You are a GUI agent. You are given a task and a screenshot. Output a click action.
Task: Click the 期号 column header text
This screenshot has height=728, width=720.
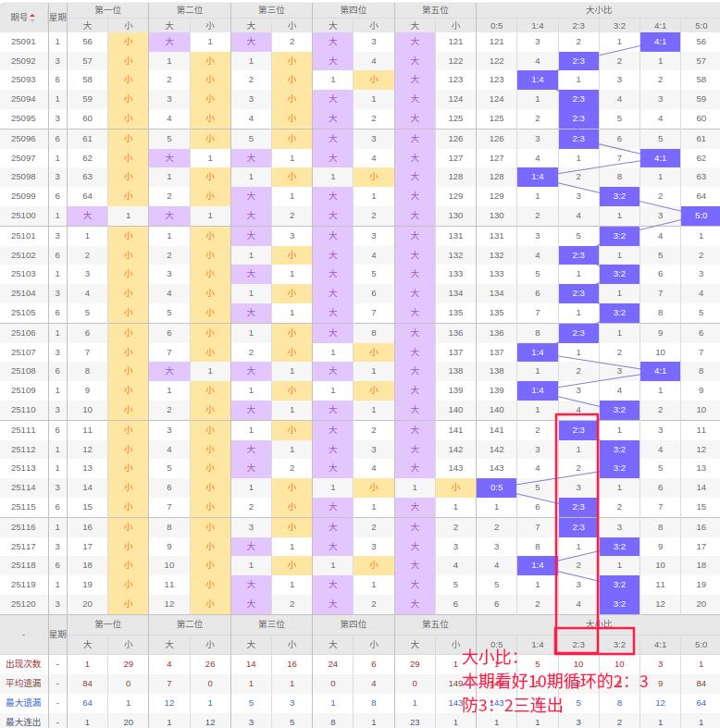coord(19,18)
